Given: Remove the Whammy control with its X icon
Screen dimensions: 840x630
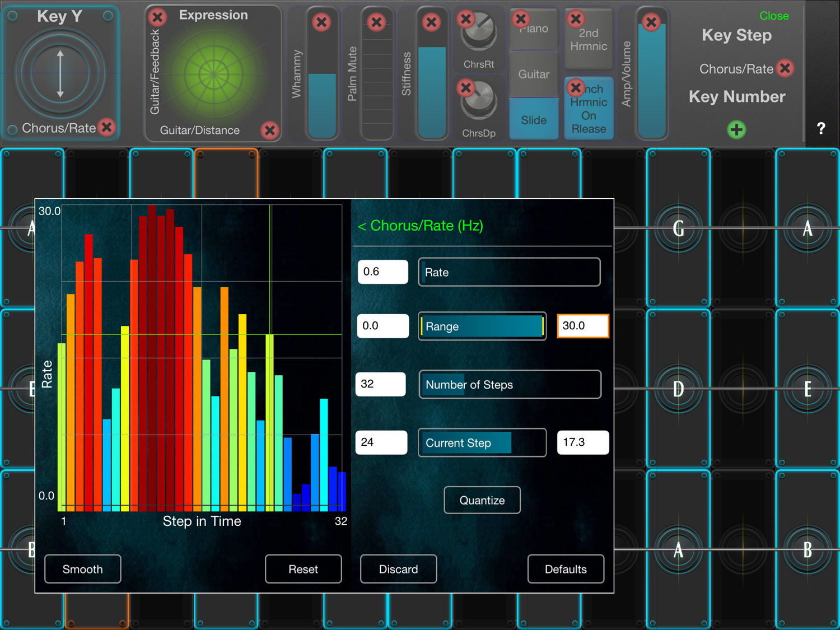Looking at the screenshot, I should [x=322, y=22].
